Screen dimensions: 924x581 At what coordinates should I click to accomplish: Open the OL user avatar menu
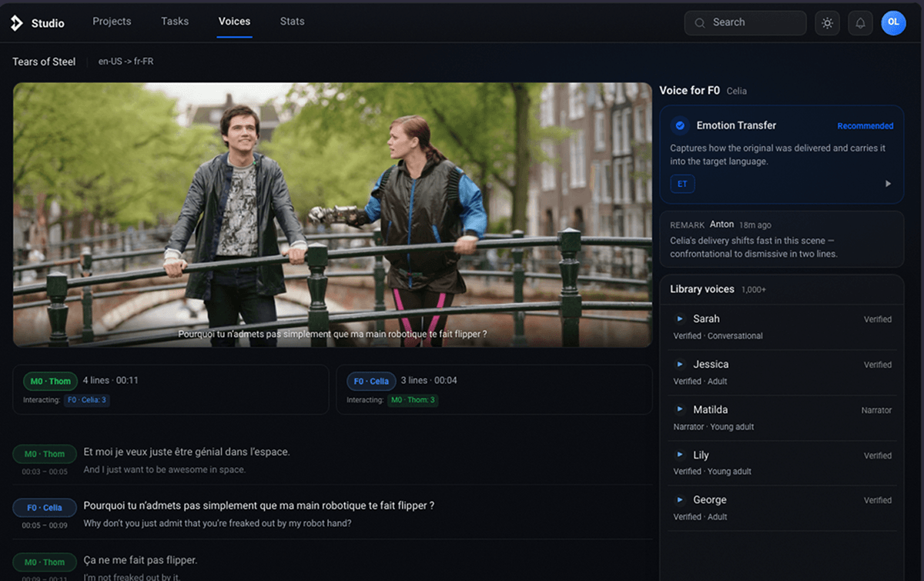tap(893, 22)
